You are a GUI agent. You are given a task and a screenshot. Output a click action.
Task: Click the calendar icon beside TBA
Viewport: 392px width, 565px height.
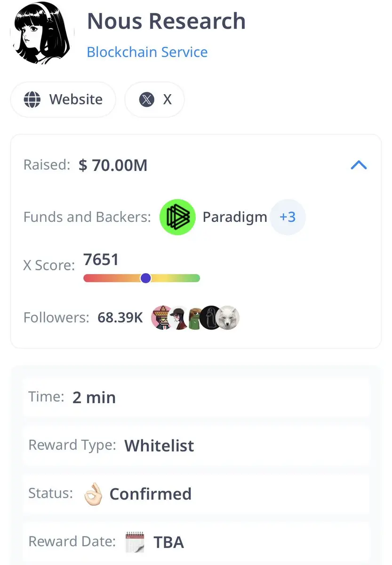coord(135,542)
